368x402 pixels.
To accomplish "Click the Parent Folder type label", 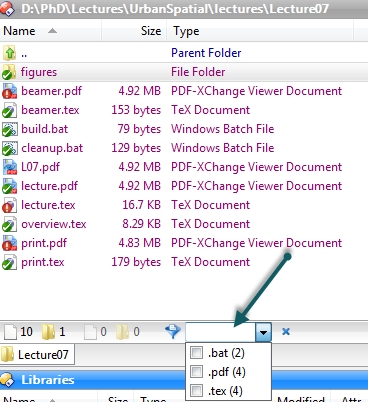I will coord(206,53).
